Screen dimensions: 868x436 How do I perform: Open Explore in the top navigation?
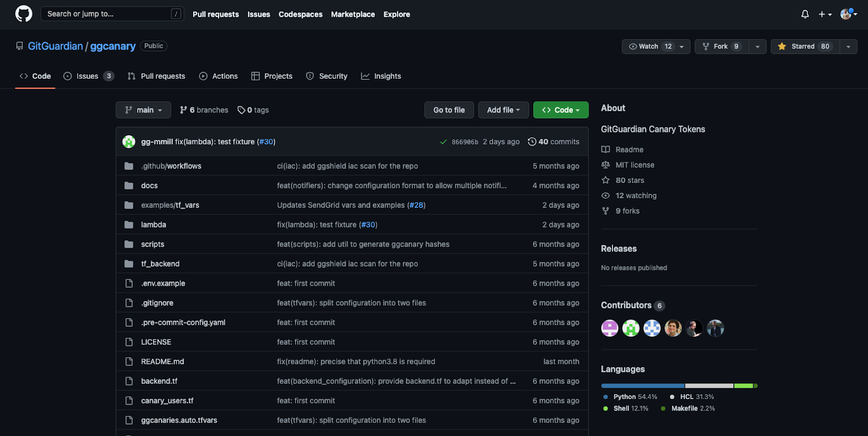click(x=397, y=15)
